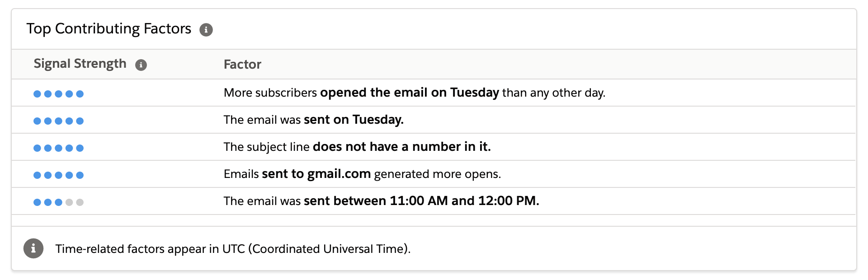Click the first gray dot in the 11:00 AM row
This screenshot has width=868, height=280.
[69, 202]
